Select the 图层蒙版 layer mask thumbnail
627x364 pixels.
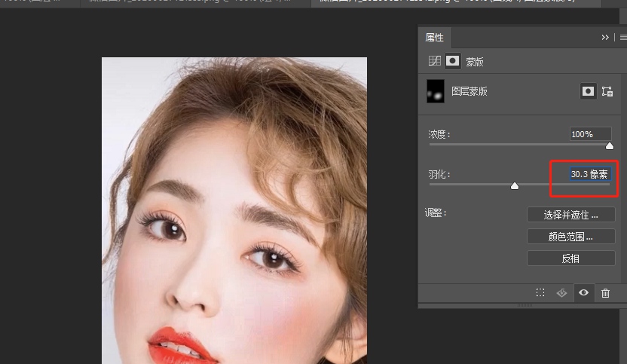[x=436, y=91]
